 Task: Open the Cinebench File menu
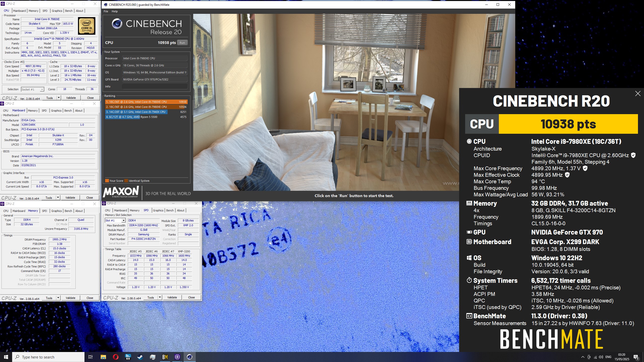click(106, 11)
